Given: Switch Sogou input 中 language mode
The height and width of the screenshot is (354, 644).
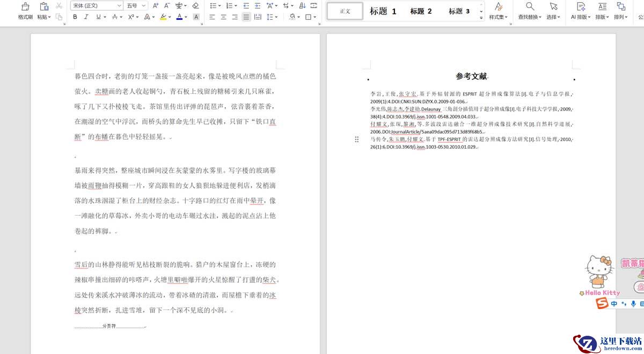Looking at the screenshot, I should click(x=614, y=304).
